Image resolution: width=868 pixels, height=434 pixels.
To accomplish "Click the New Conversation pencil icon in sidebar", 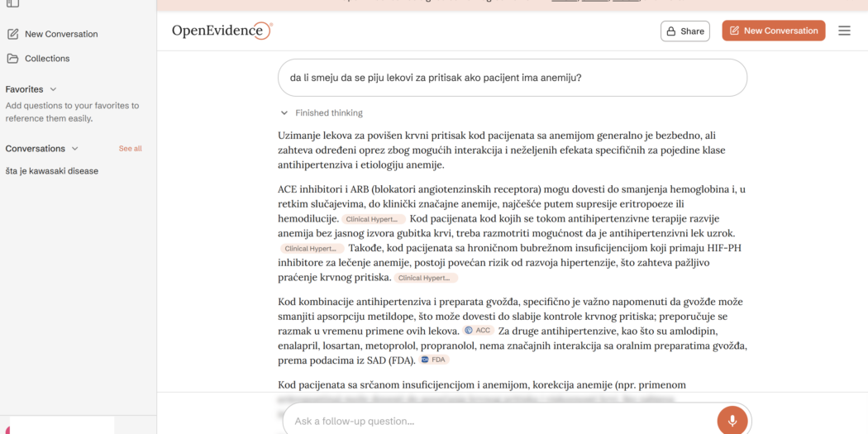I will coord(12,34).
